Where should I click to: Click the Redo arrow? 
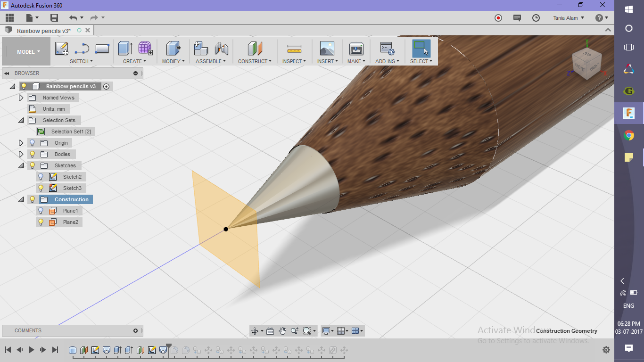(94, 18)
